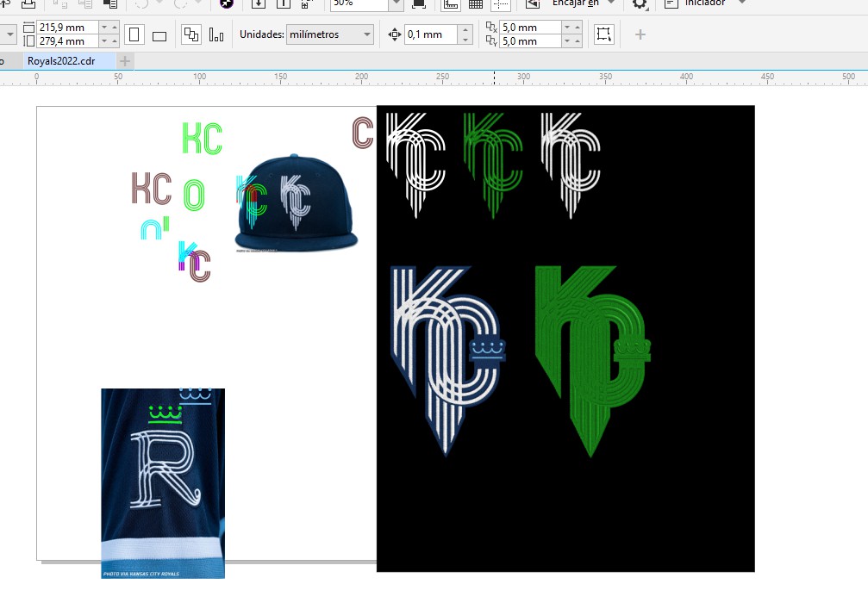Screen dimensions: 868x609
Task: Click the Publish to PDF icon
Action: 307,3
